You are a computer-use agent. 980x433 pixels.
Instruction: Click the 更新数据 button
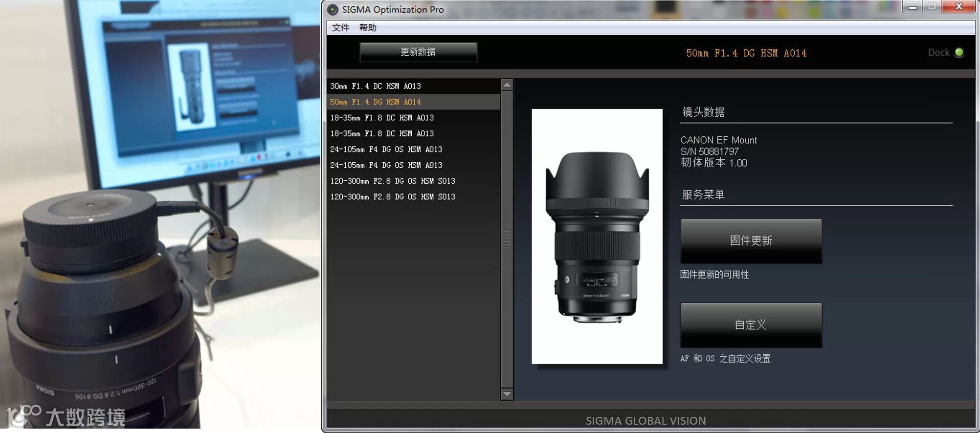click(x=418, y=52)
